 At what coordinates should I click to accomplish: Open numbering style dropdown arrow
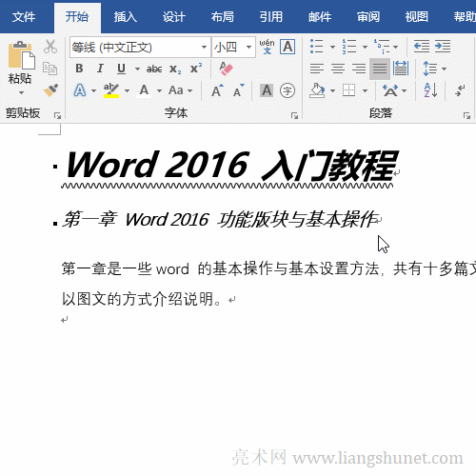point(365,47)
